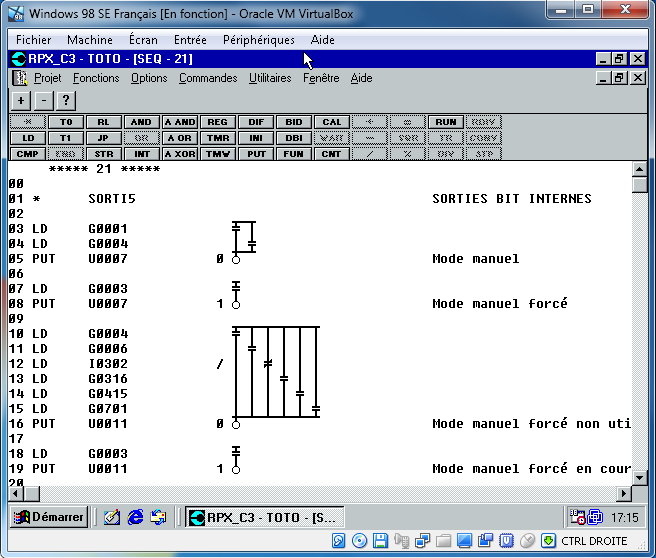
Task: Click the CMP instruction button
Action: click(28, 154)
